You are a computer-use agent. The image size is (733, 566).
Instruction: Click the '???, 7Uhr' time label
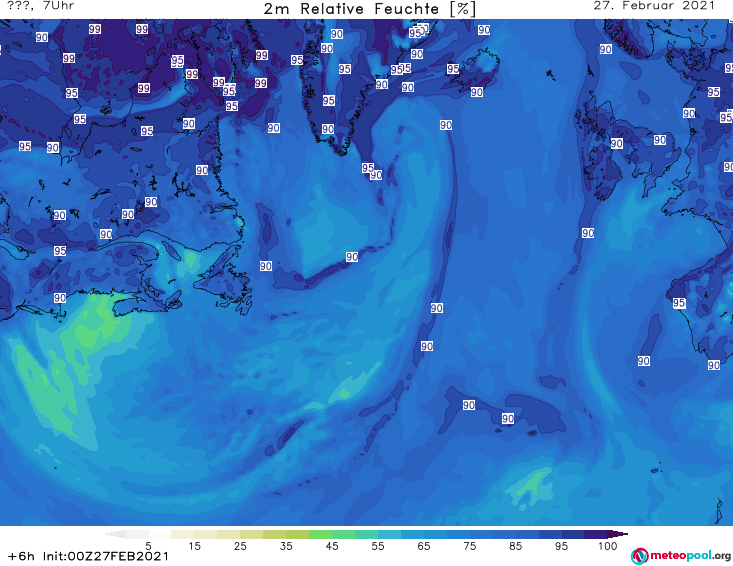[x=41, y=6]
